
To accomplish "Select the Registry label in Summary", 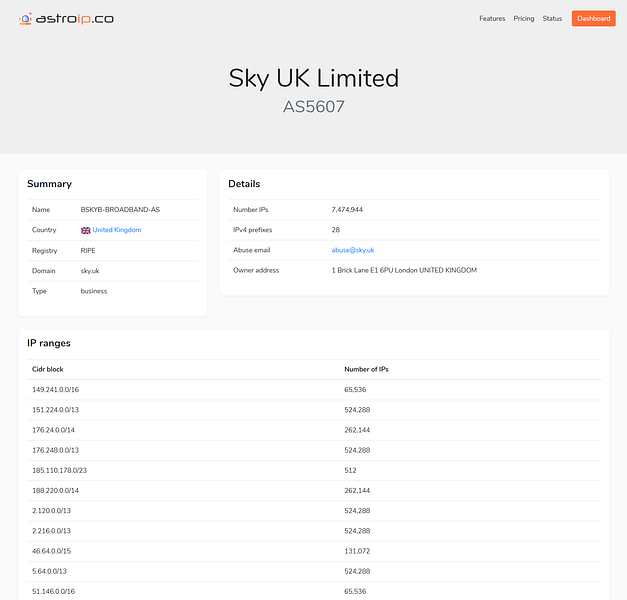I will [44, 250].
